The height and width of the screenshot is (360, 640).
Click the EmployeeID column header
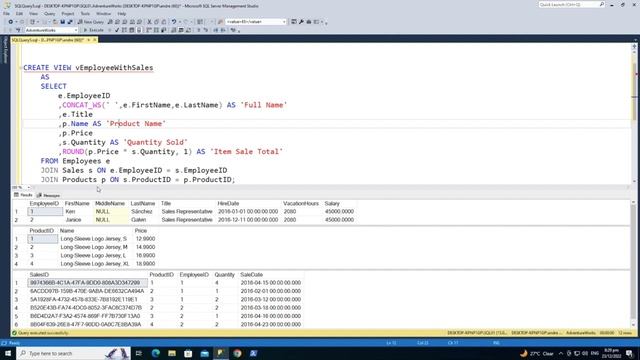[44, 203]
